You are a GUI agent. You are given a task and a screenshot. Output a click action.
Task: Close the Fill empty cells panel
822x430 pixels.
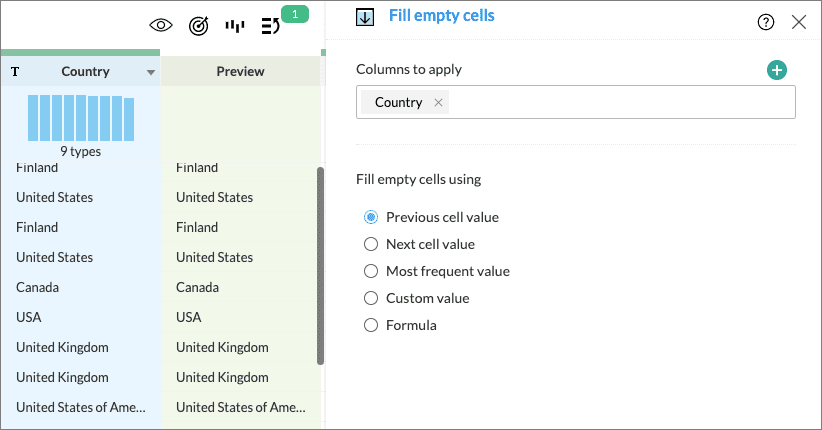tap(799, 22)
